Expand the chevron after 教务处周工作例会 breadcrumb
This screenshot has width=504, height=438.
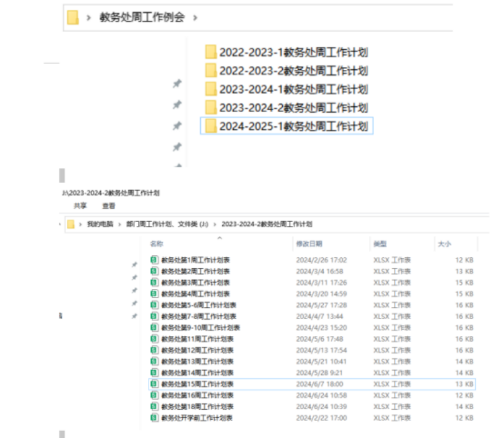pyautogui.click(x=195, y=18)
